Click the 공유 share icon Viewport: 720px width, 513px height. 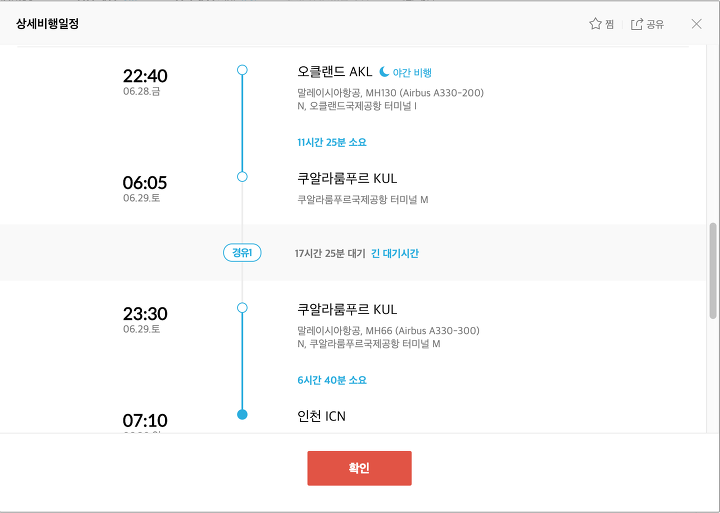pyautogui.click(x=636, y=24)
